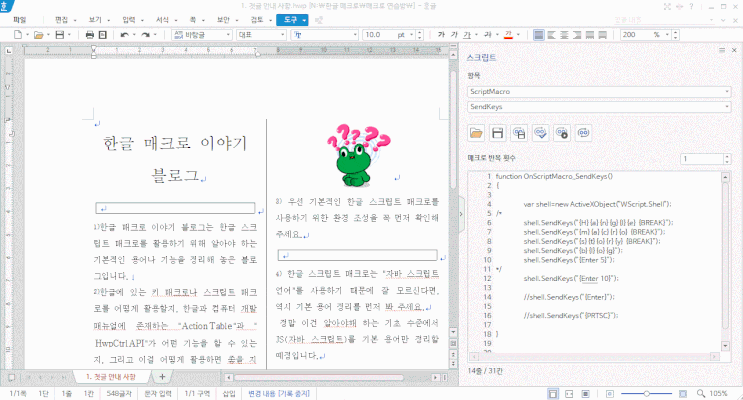Image resolution: width=743 pixels, height=400 pixels.
Task: Save script in script panel
Action: pos(498,133)
